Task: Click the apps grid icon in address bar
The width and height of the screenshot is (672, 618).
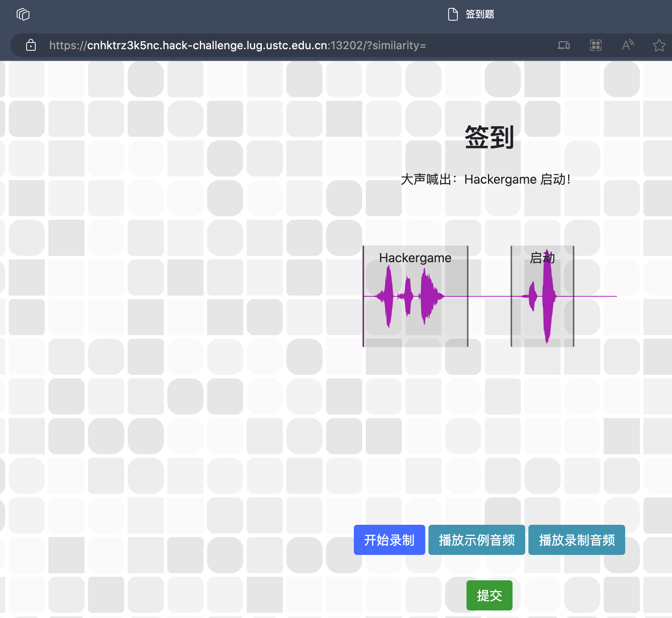Action: [596, 45]
